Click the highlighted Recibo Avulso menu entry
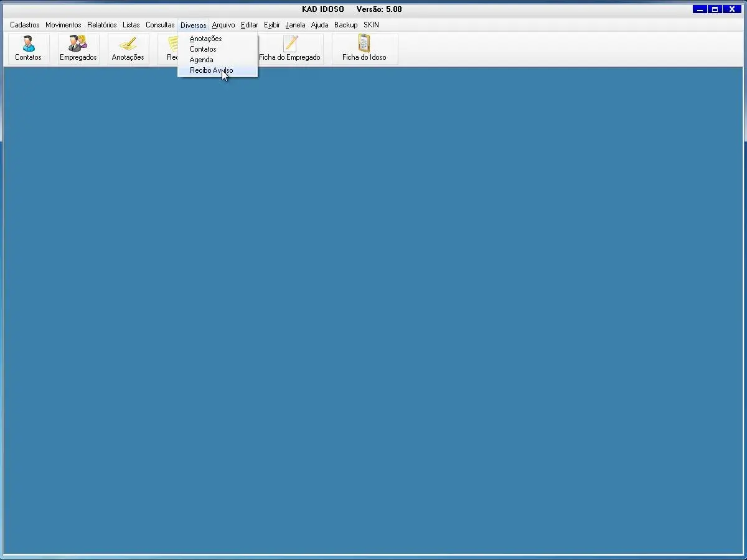This screenshot has width=747, height=560. 211,70
